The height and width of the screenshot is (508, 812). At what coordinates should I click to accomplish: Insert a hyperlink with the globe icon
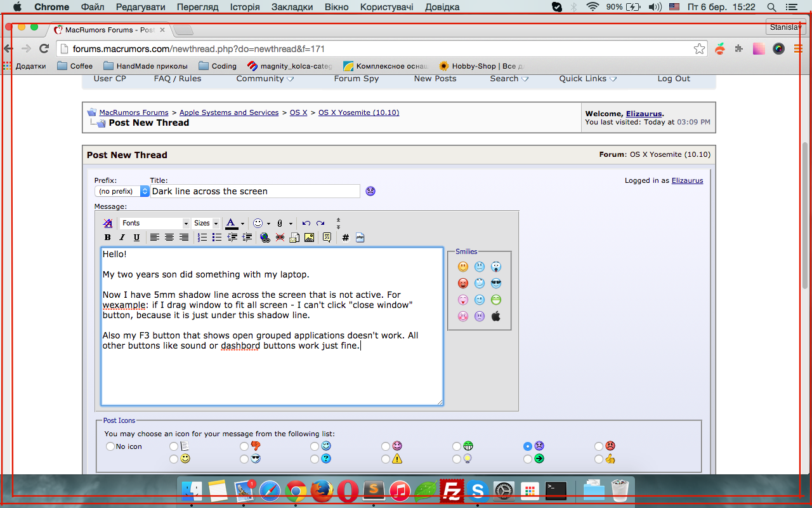point(265,237)
